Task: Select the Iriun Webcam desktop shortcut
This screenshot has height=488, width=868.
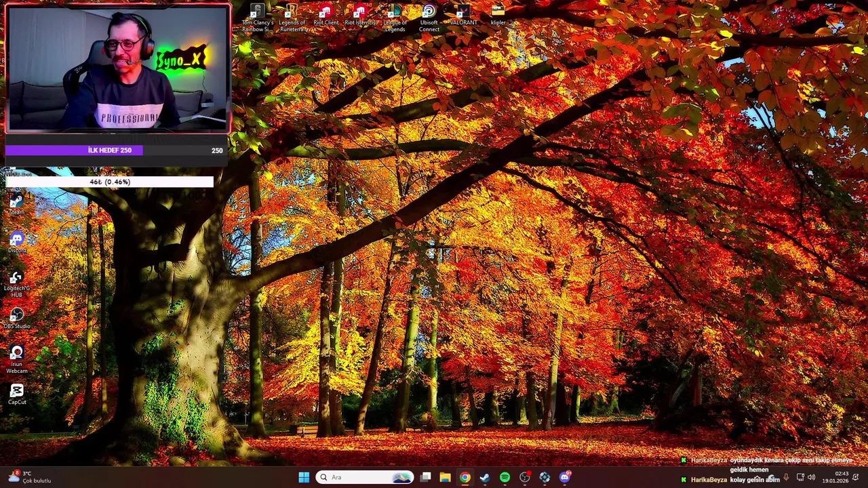Action: [17, 359]
